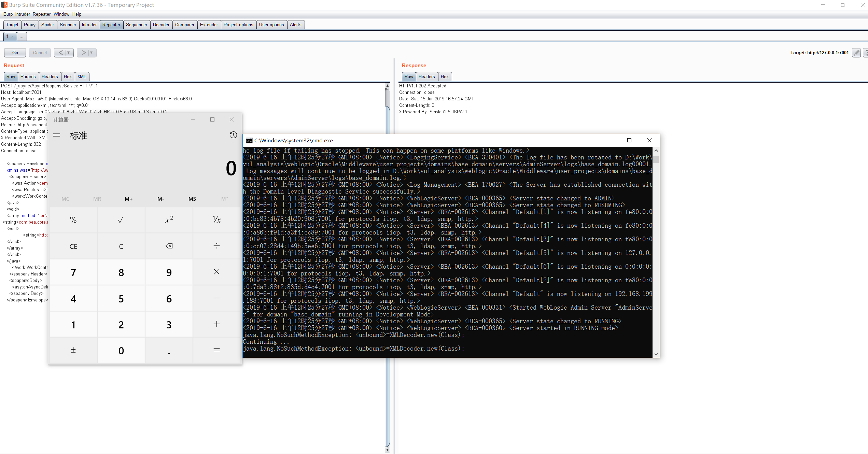Show the request Hex view tab
The width and height of the screenshot is (868, 454).
[68, 76]
